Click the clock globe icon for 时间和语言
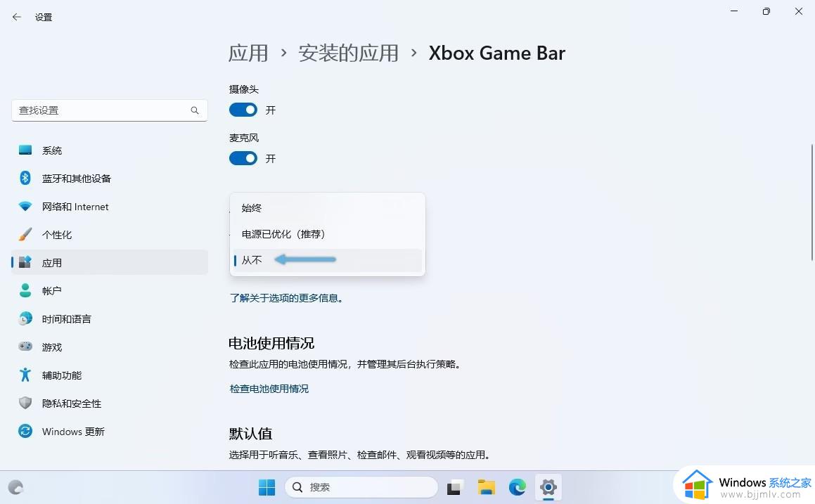The height and width of the screenshot is (504, 815). pyautogui.click(x=25, y=318)
